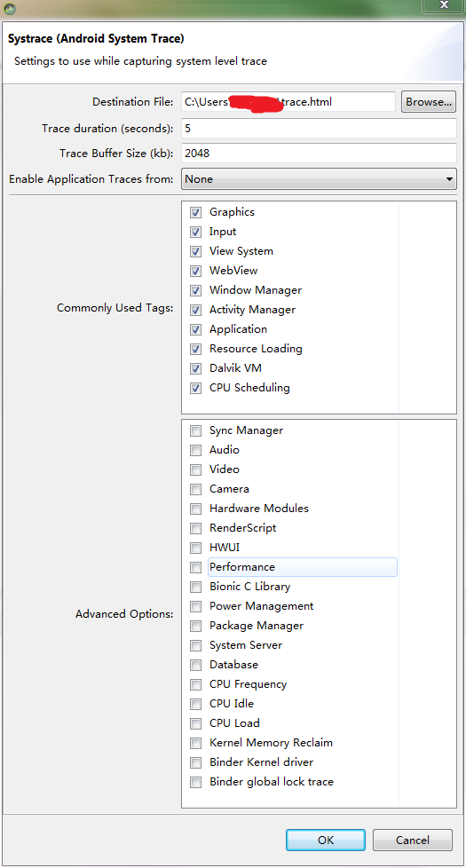The width and height of the screenshot is (466, 868).
Task: Uncheck the Window Manager tag
Action: pyautogui.click(x=195, y=290)
